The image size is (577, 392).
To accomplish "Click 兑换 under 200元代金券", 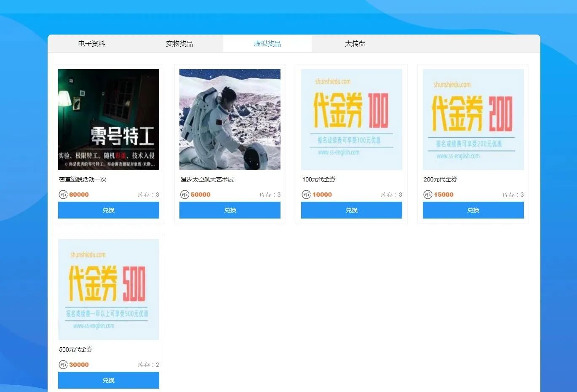I will (x=473, y=210).
